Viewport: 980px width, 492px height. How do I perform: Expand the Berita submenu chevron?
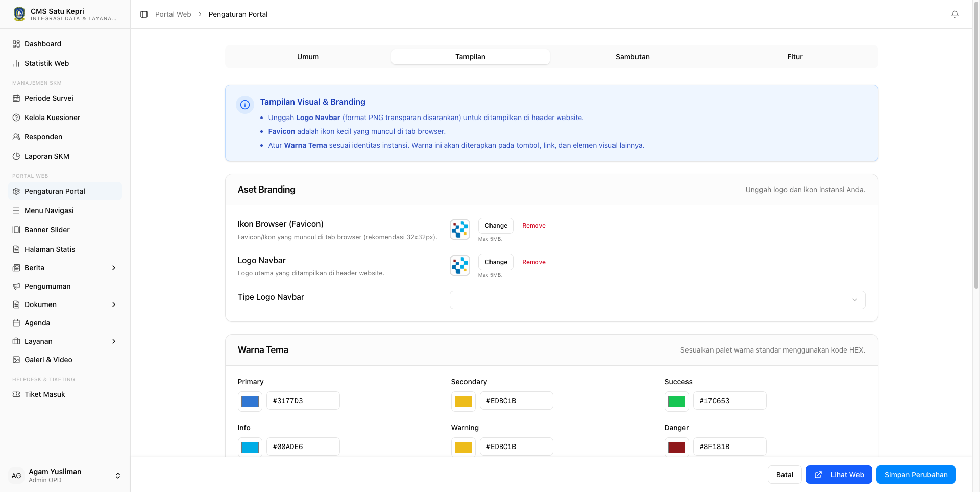(114, 268)
